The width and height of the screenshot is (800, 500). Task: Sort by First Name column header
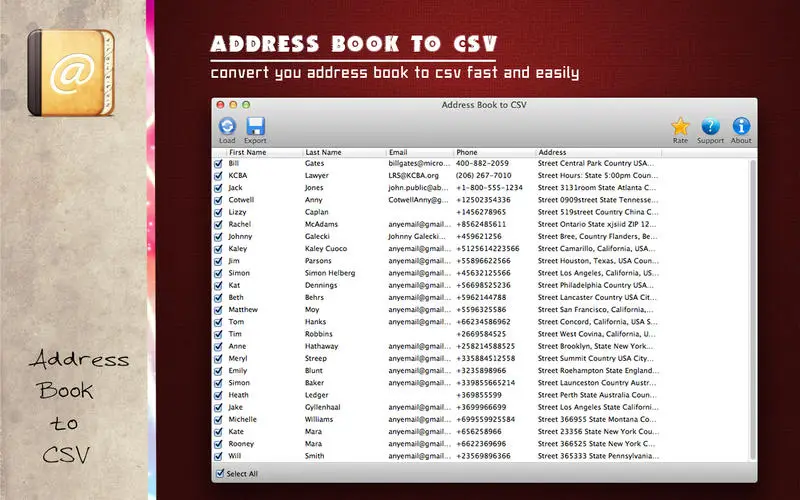[264, 152]
